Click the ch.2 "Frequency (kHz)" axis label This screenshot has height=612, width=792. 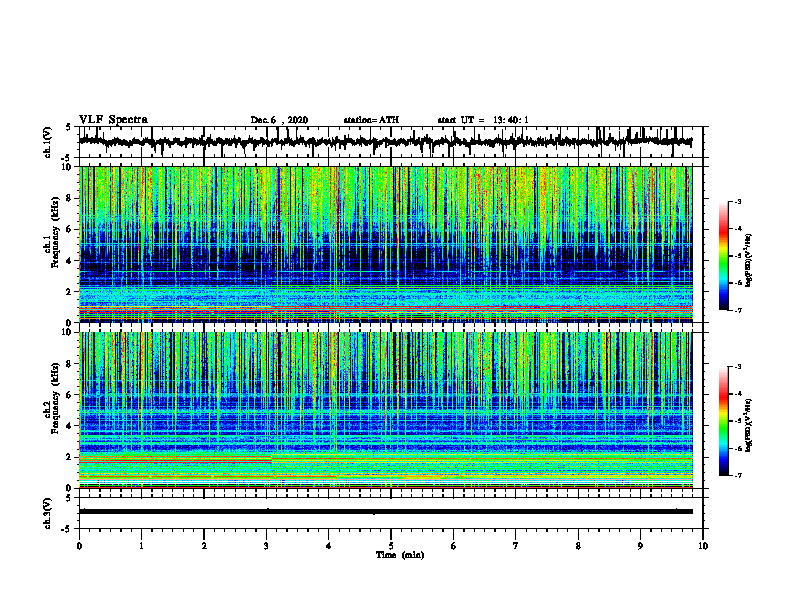click(x=55, y=398)
